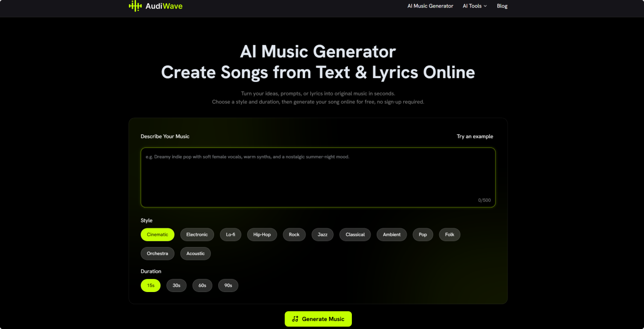
Task: Click the Style section label
Action: point(147,220)
